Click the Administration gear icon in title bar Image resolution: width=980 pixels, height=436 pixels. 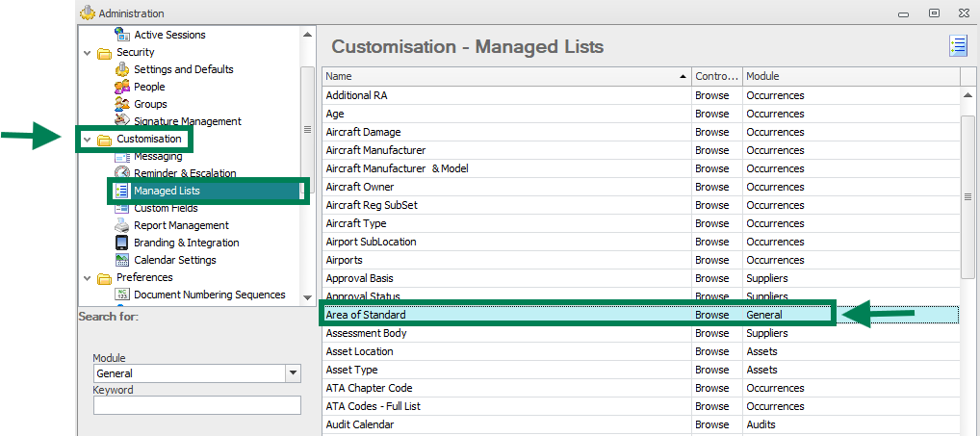point(88,13)
